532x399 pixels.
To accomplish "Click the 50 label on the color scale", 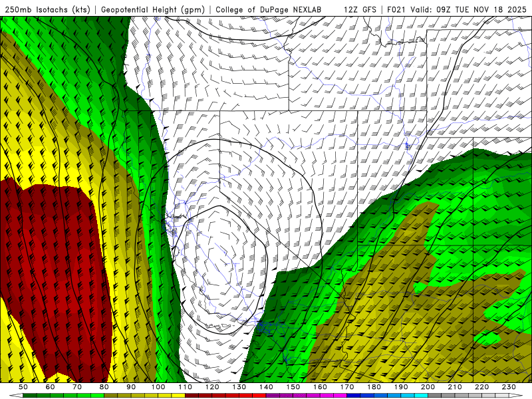I will coord(23,387).
